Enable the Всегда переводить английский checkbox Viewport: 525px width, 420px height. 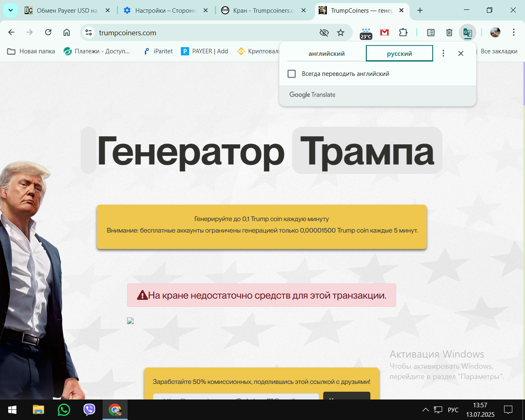292,74
